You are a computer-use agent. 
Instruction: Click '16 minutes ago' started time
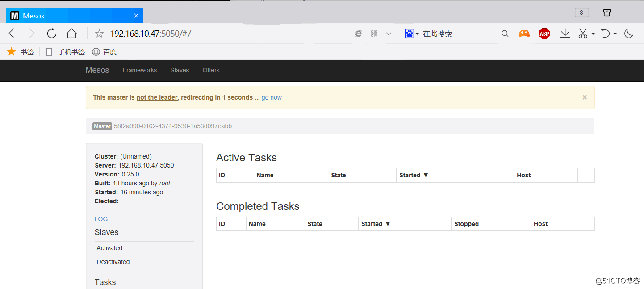click(x=142, y=192)
